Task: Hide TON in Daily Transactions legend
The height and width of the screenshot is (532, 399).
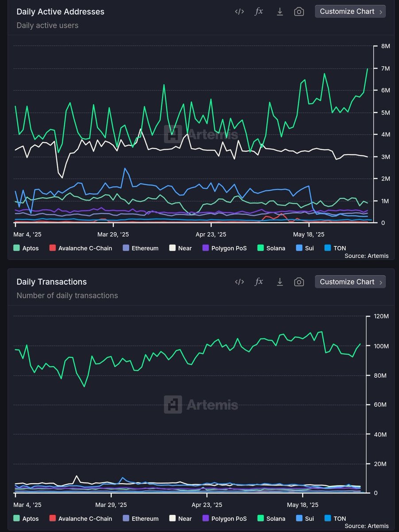Action: pyautogui.click(x=335, y=518)
